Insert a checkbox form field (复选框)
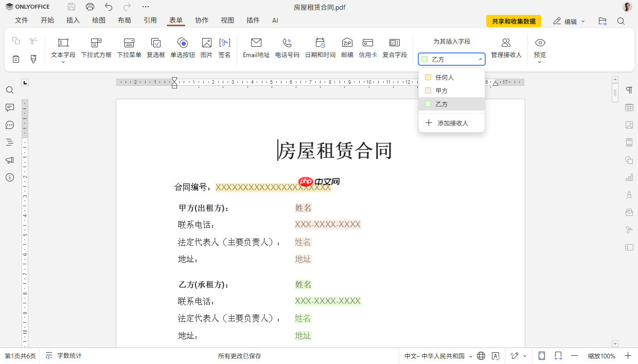 pos(156,47)
